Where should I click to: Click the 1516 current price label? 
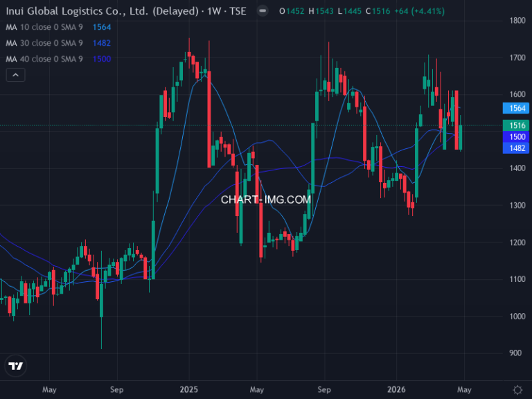pos(515,125)
